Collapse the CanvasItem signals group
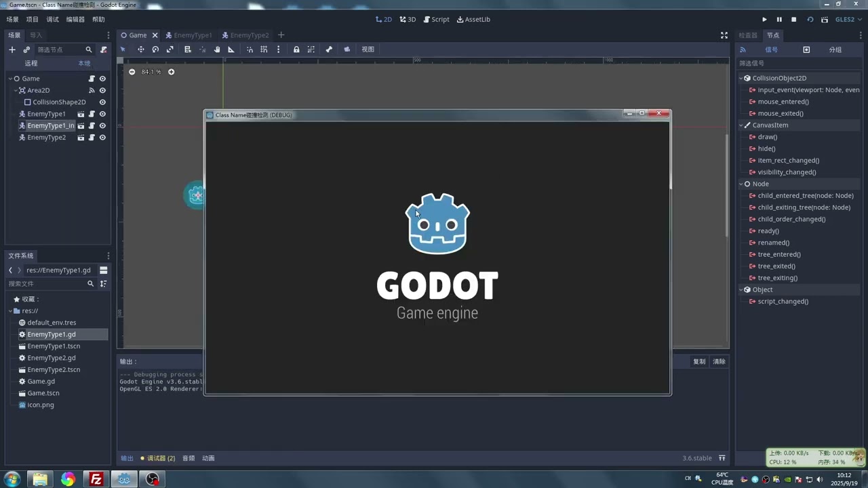Viewport: 868px width, 488px height. tap(741, 125)
